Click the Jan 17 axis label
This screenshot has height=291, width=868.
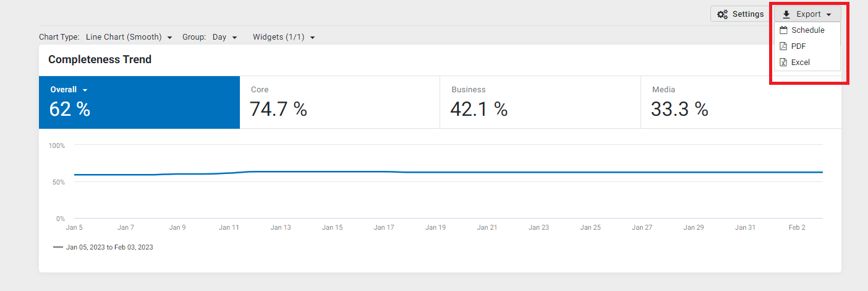tap(384, 227)
